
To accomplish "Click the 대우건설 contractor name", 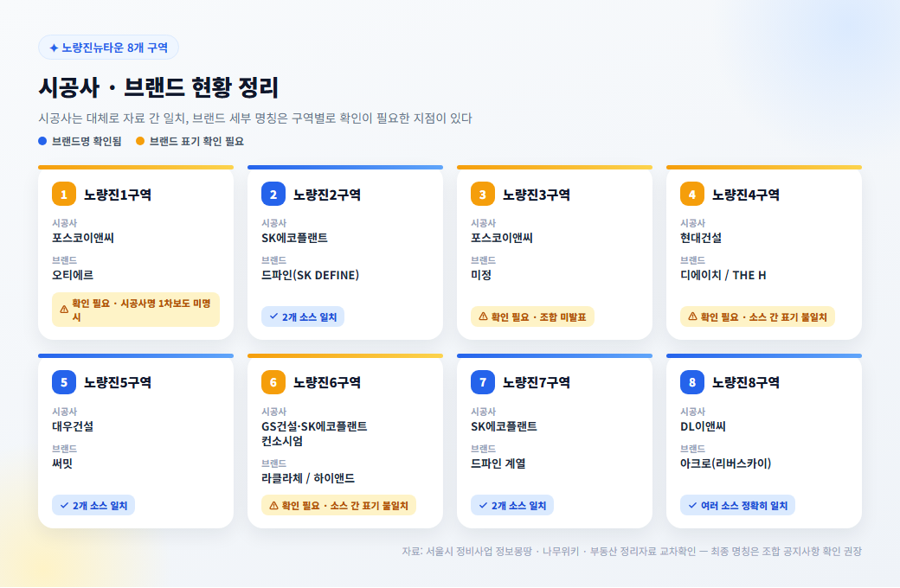I will (x=73, y=427).
